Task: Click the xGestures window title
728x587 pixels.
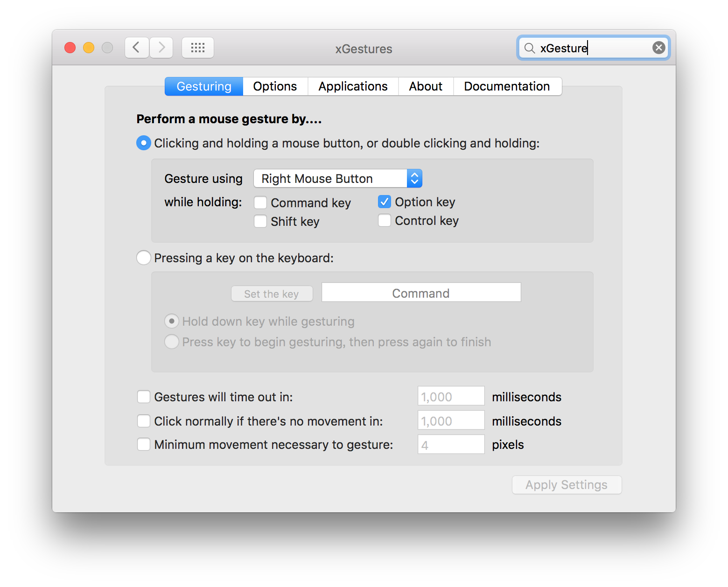Action: pyautogui.click(x=364, y=49)
